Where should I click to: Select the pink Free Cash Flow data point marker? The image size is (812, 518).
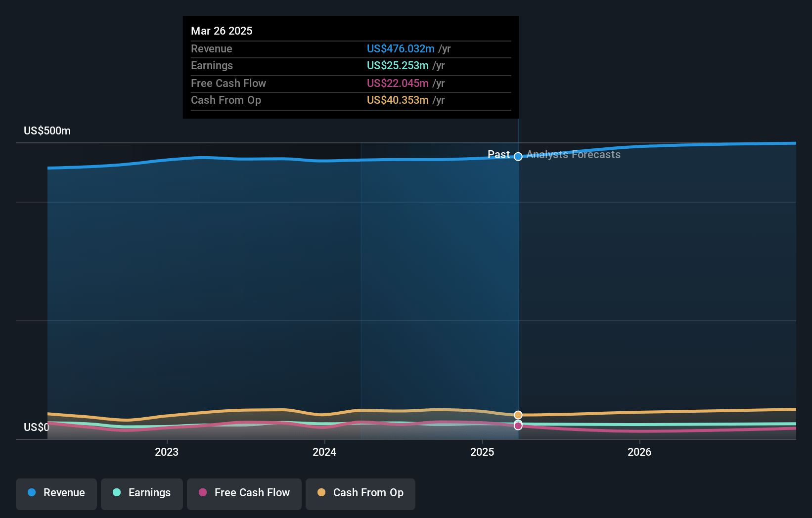518,426
